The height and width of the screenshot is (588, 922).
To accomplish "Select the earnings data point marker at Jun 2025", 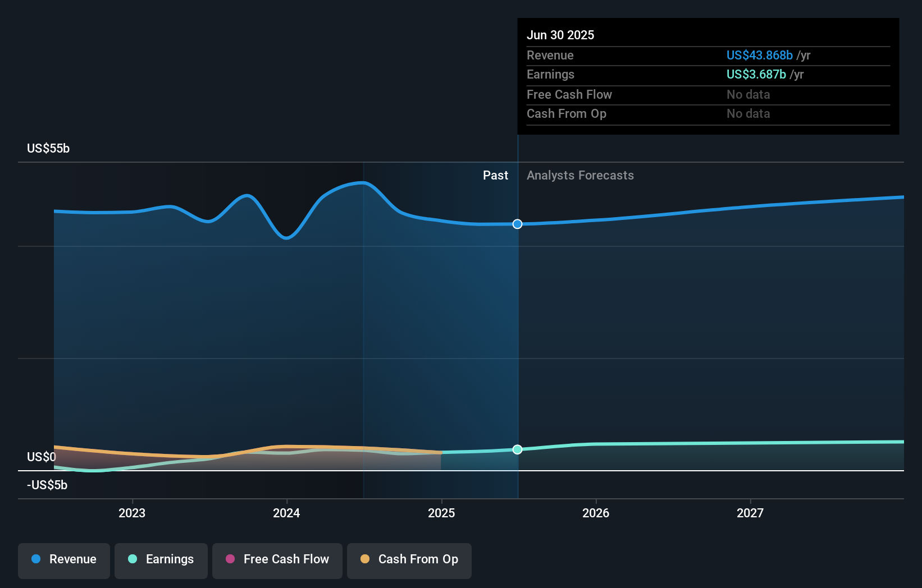I will coord(518,449).
